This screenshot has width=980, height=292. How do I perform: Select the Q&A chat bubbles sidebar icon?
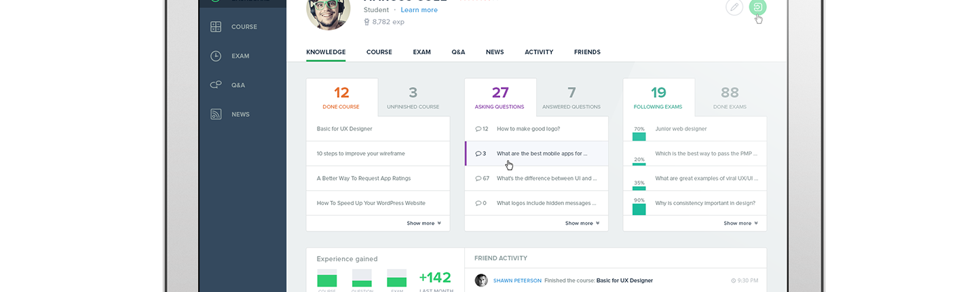point(216,86)
